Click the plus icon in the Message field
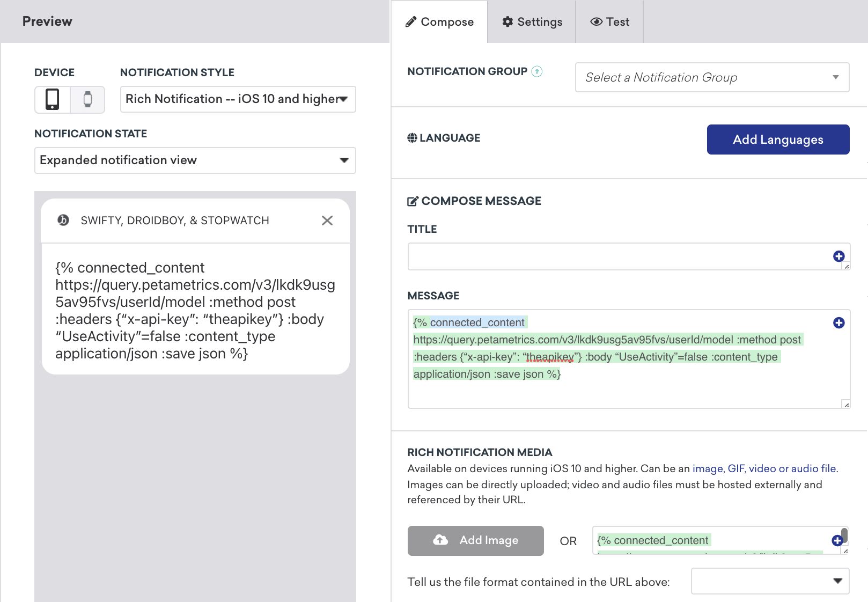868x602 pixels. pyautogui.click(x=838, y=322)
